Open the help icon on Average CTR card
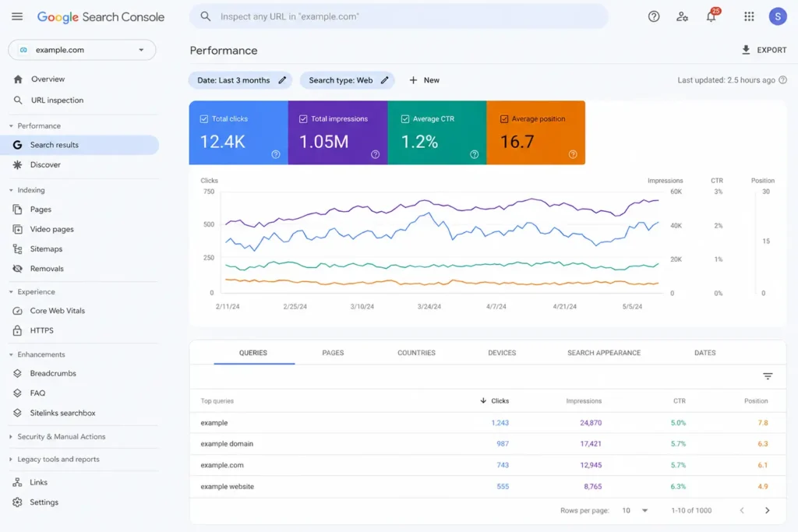This screenshot has width=798, height=532. tap(475, 154)
